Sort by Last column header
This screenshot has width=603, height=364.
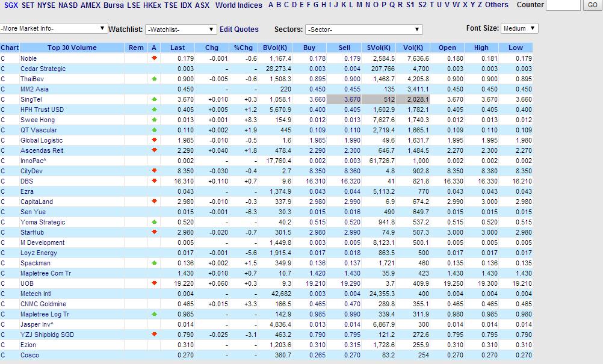[178, 48]
